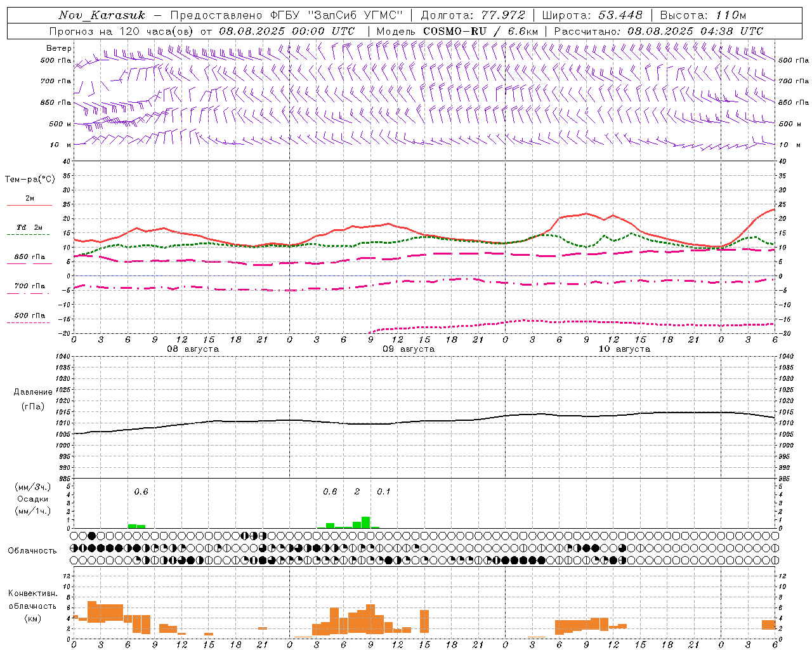Click the 0.1 precipitation amount value
812x650 pixels.
[x=384, y=492]
